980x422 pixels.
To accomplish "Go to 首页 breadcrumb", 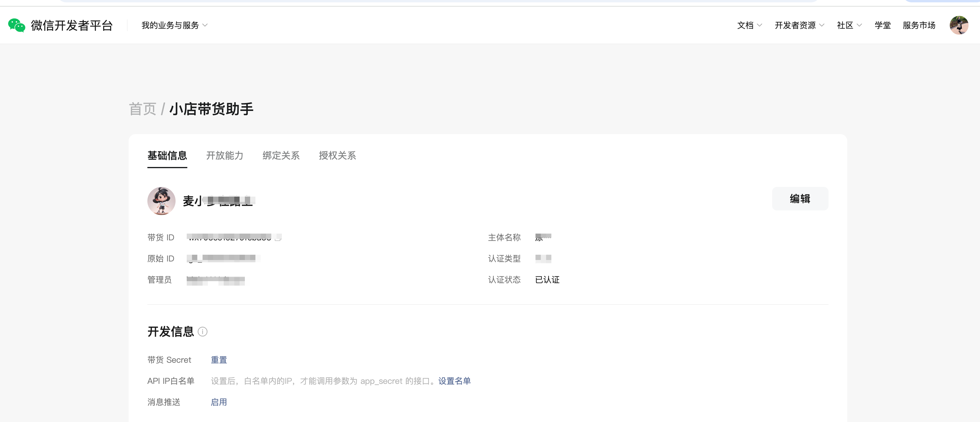I will [143, 109].
